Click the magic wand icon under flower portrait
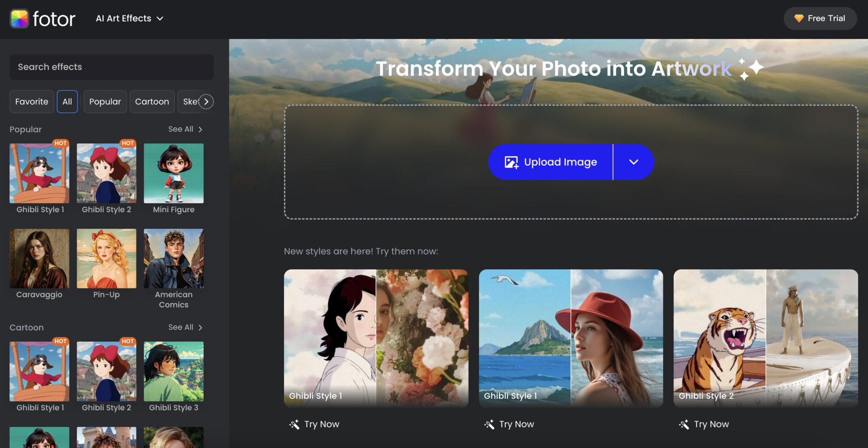This screenshot has height=448, width=868. pyautogui.click(x=294, y=424)
